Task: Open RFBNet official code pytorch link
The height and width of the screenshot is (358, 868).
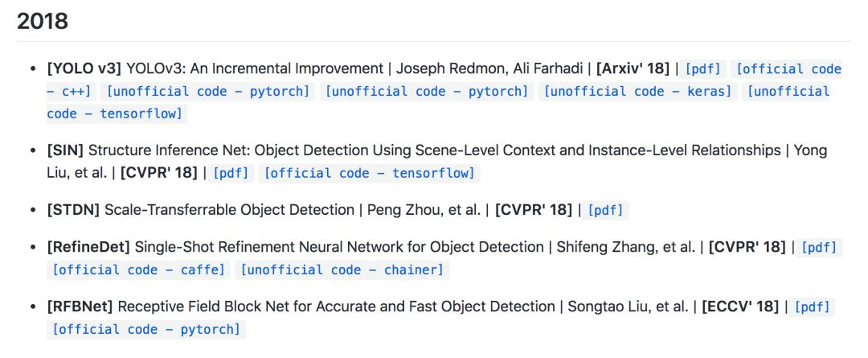Action: [146, 329]
